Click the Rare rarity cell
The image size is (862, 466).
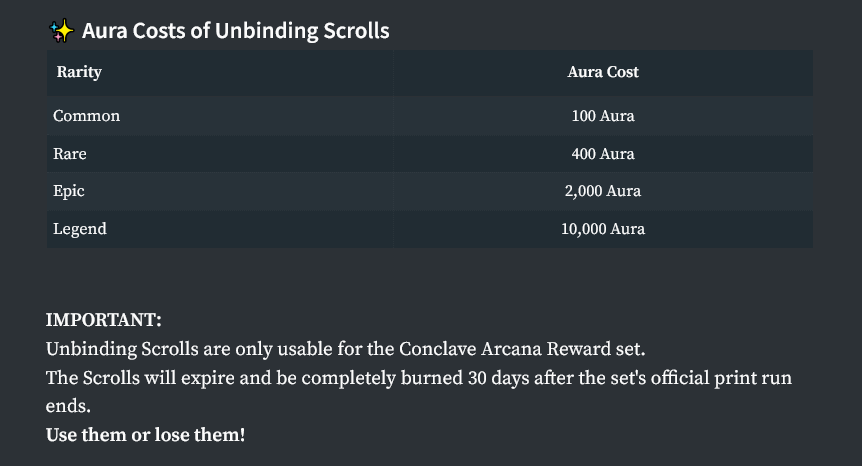tap(69, 154)
